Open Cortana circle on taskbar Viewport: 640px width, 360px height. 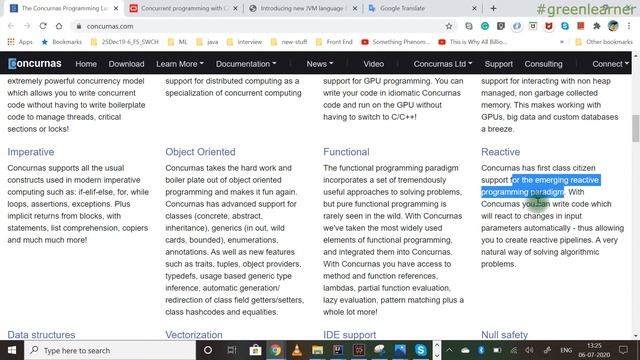coord(208,350)
